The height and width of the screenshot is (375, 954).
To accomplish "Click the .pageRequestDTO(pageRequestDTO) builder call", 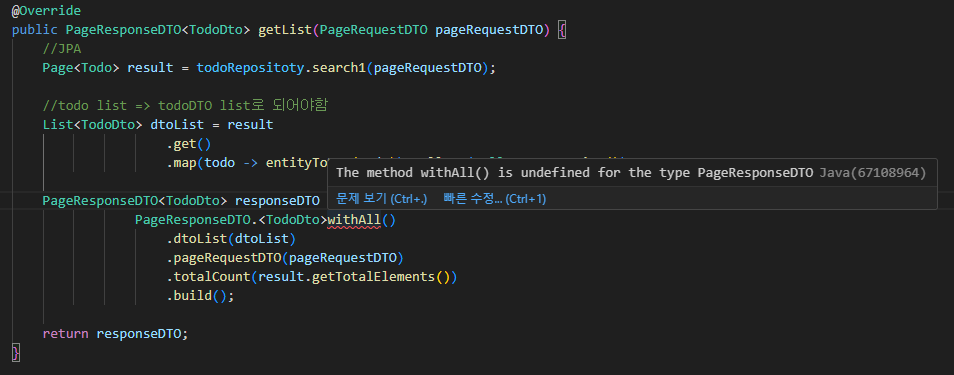I will pyautogui.click(x=285, y=258).
